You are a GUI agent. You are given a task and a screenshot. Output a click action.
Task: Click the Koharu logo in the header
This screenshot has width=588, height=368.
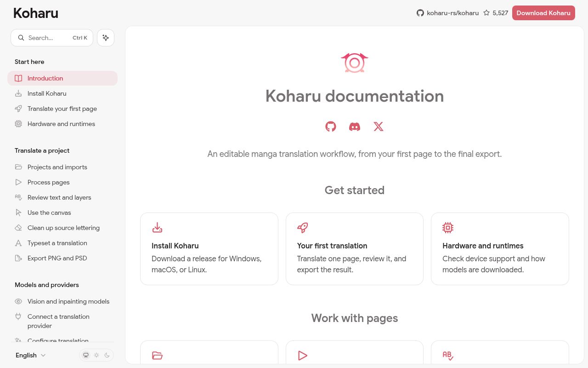click(36, 13)
